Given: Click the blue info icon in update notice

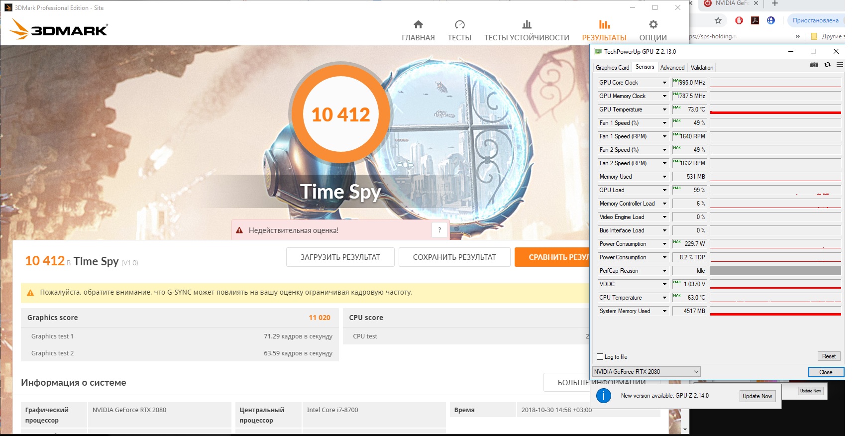Looking at the screenshot, I should coord(604,396).
